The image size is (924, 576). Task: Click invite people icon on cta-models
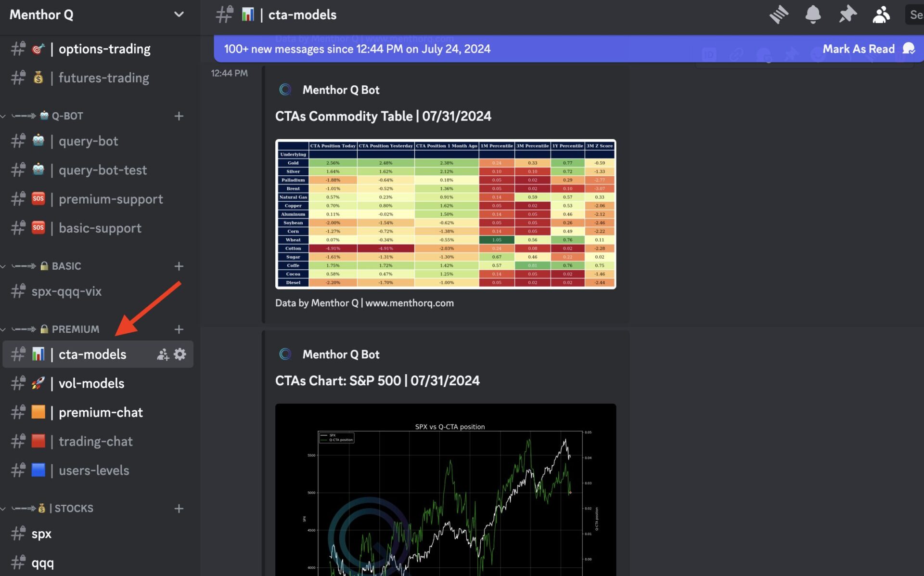(x=163, y=354)
